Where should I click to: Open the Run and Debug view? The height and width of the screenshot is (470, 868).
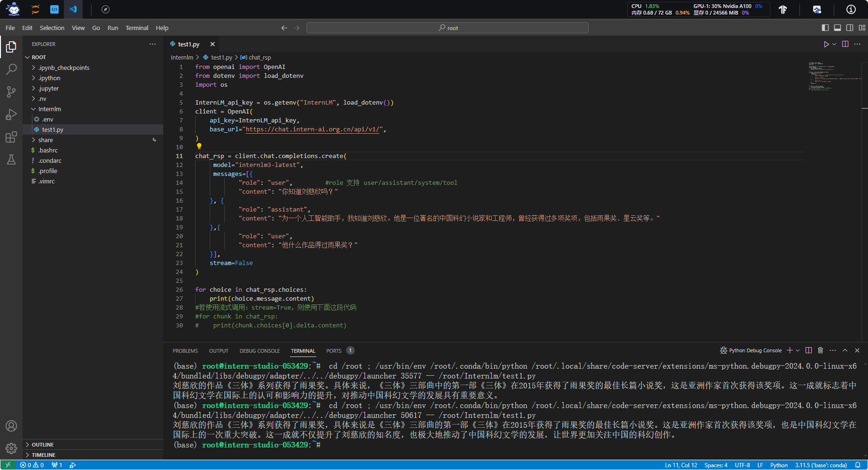[x=11, y=114]
